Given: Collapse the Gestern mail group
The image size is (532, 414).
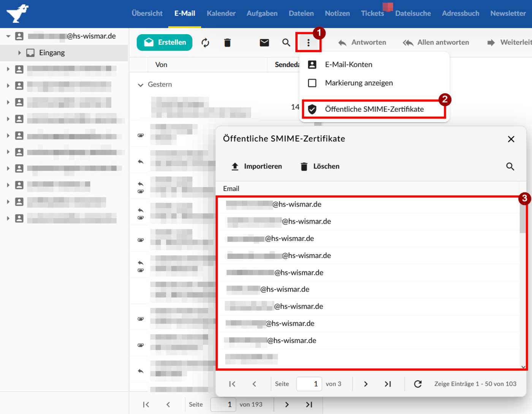Looking at the screenshot, I should click(141, 85).
